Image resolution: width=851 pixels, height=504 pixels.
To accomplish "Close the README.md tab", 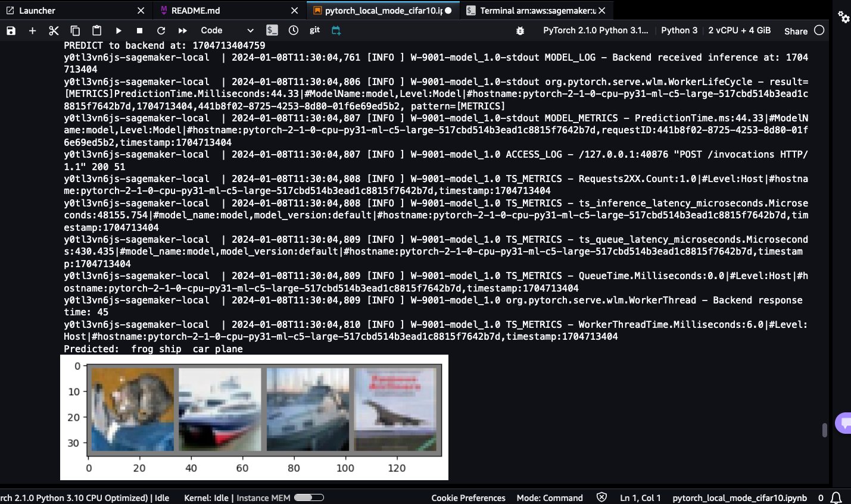I will click(294, 11).
